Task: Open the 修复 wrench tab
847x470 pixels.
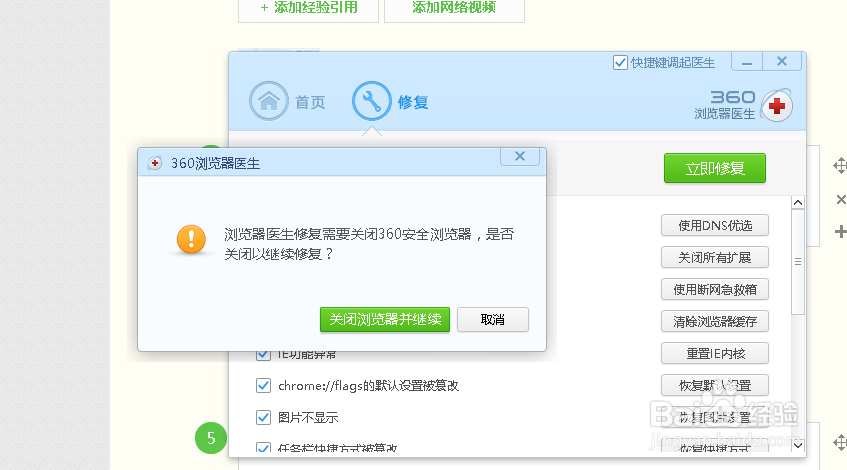Action: point(372,101)
